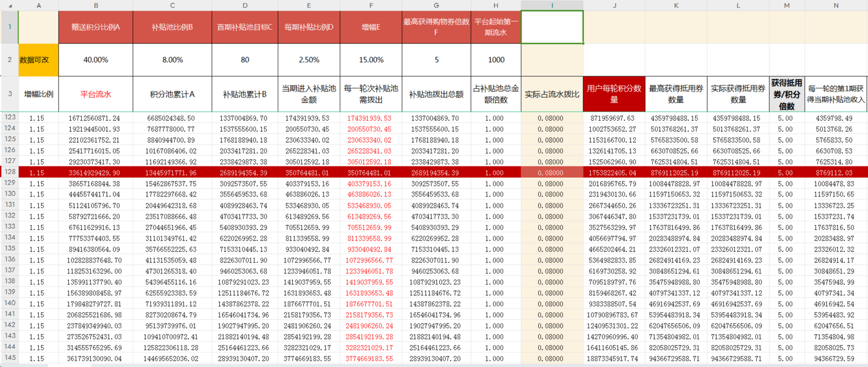
Task: Click the 8.00% value cell
Action: [x=172, y=60]
